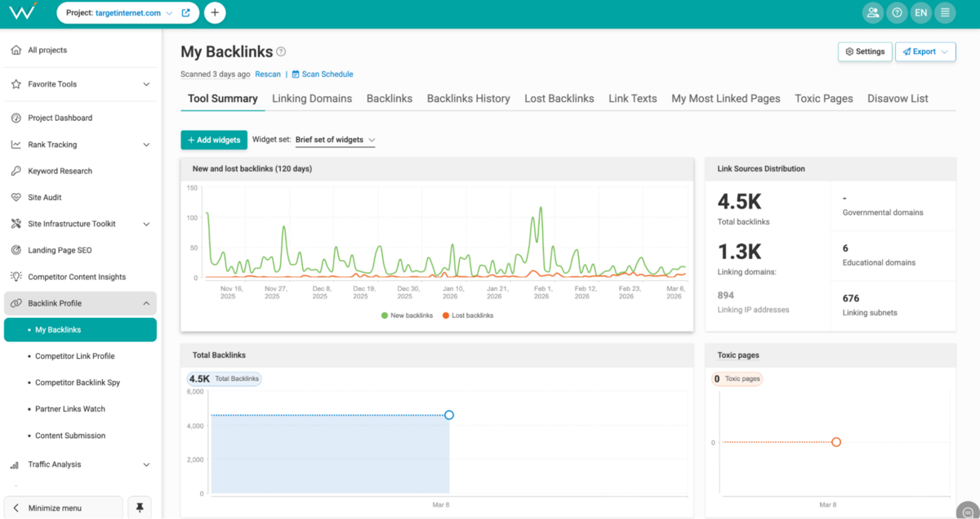Viewport: 980px width, 519px height.
Task: Collapse the Backlink Profile section
Action: 146,303
